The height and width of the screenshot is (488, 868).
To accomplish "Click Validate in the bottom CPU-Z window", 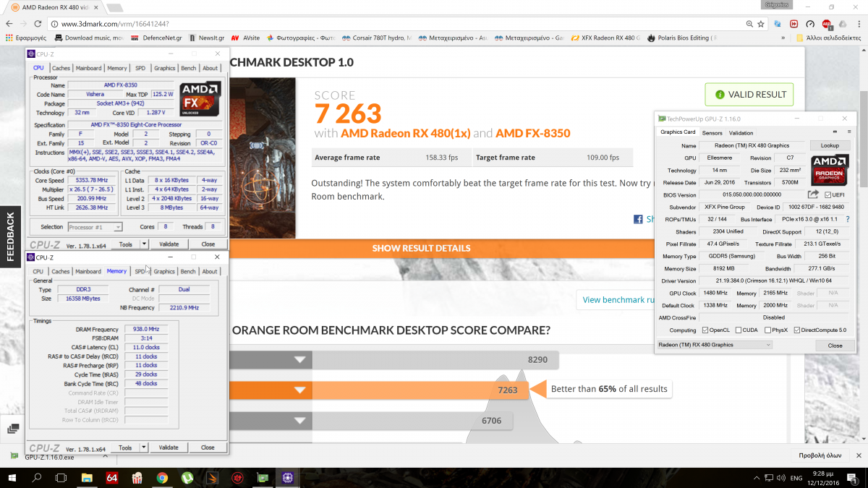I will (169, 448).
